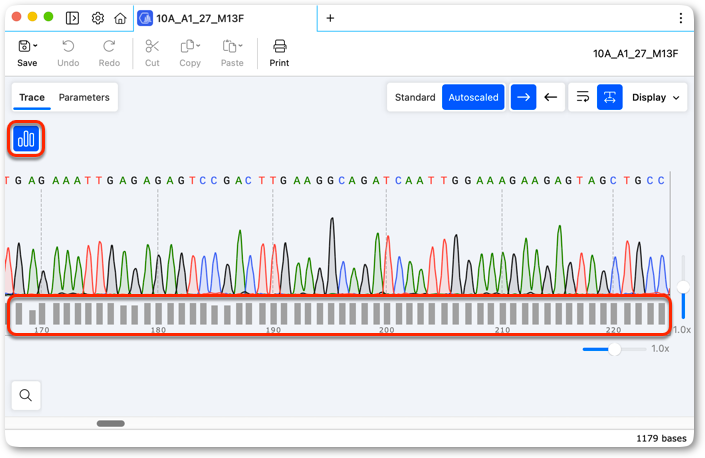Click the horizontal zoom slider handle
The width and height of the screenshot is (705, 458).
click(614, 349)
